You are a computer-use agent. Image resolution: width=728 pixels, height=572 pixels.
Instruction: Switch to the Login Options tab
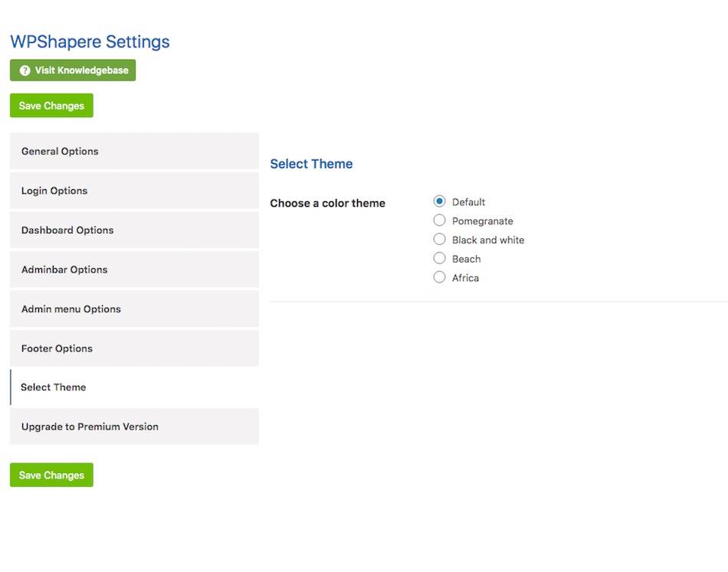click(x=134, y=191)
